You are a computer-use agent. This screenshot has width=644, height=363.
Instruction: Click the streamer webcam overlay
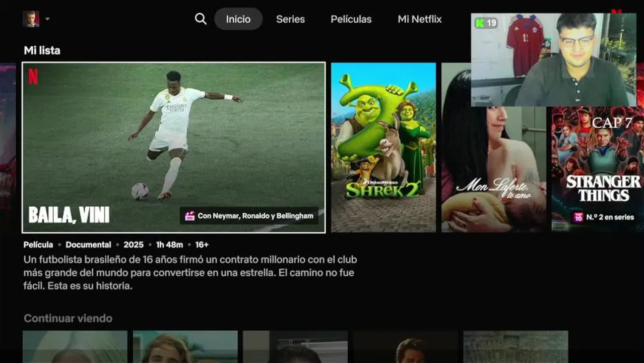pos(554,59)
